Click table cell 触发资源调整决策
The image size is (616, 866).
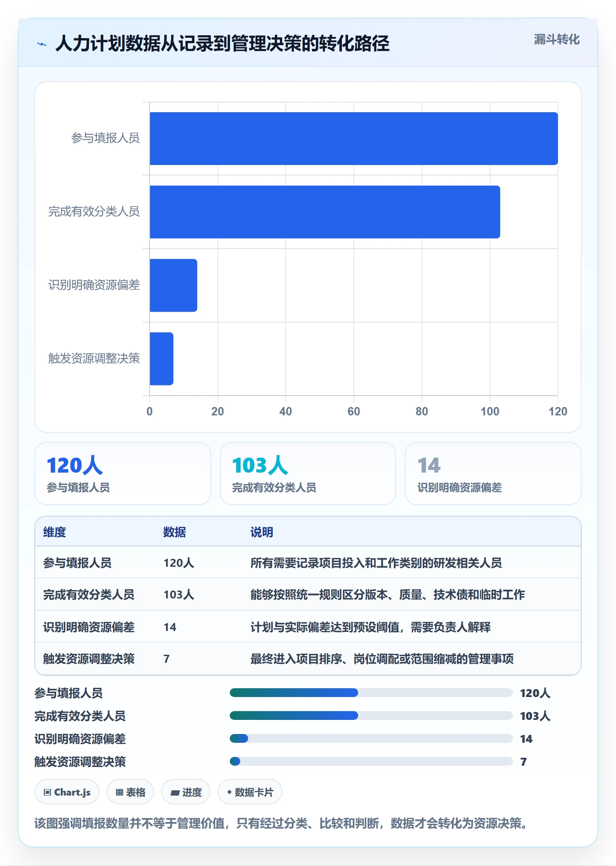click(x=89, y=659)
